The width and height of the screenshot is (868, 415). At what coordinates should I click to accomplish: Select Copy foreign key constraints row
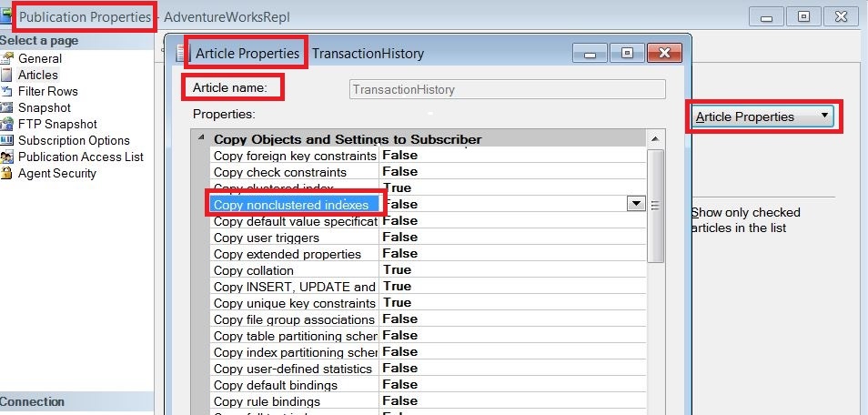tap(428, 155)
